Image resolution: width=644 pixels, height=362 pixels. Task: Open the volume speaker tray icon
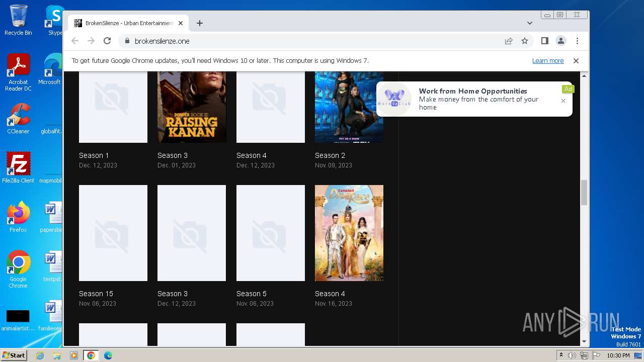tap(572, 355)
